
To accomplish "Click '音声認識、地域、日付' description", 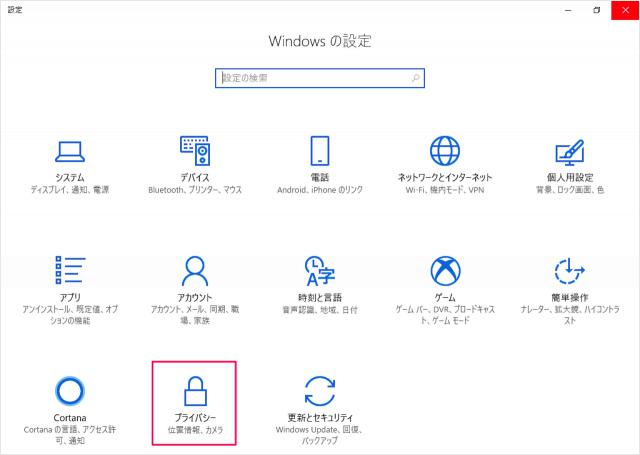I will [x=320, y=310].
